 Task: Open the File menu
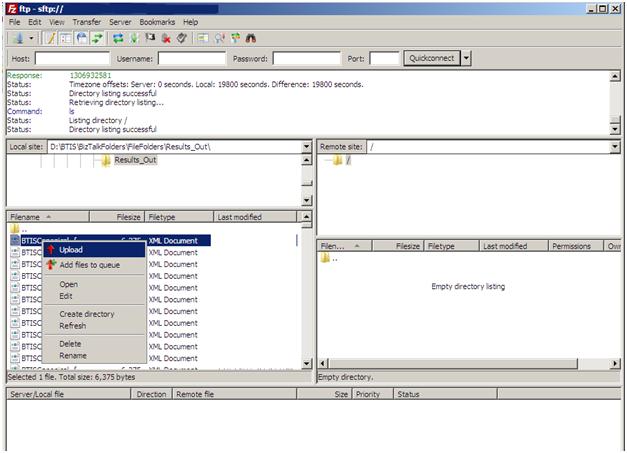click(14, 22)
